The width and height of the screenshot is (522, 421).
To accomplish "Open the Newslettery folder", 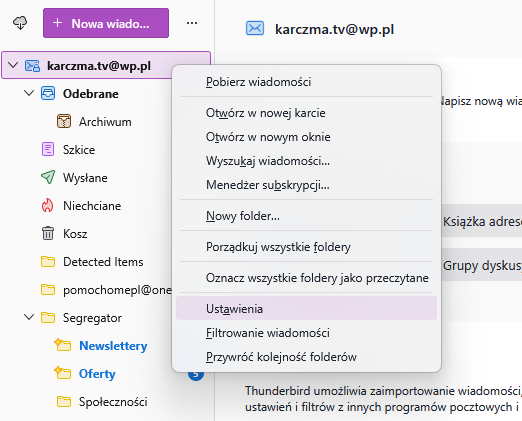I will pyautogui.click(x=113, y=346).
